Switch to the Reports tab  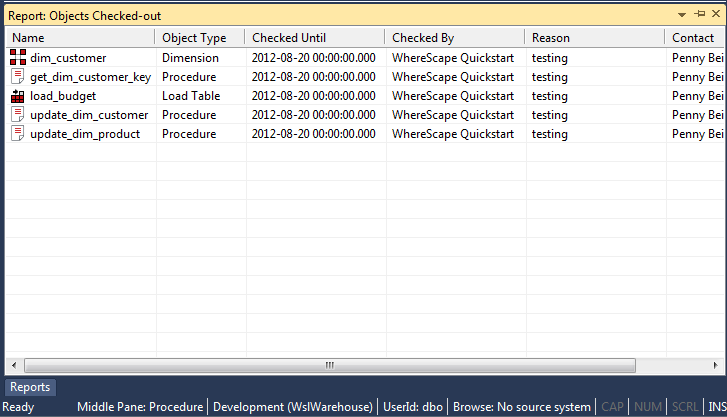30,387
